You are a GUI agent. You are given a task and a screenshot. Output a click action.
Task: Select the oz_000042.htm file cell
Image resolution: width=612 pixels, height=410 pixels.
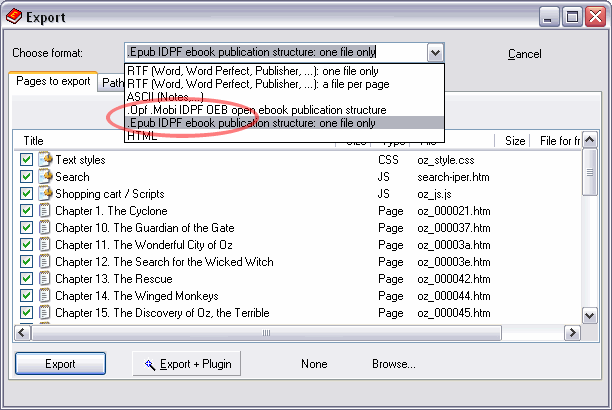tap(454, 279)
